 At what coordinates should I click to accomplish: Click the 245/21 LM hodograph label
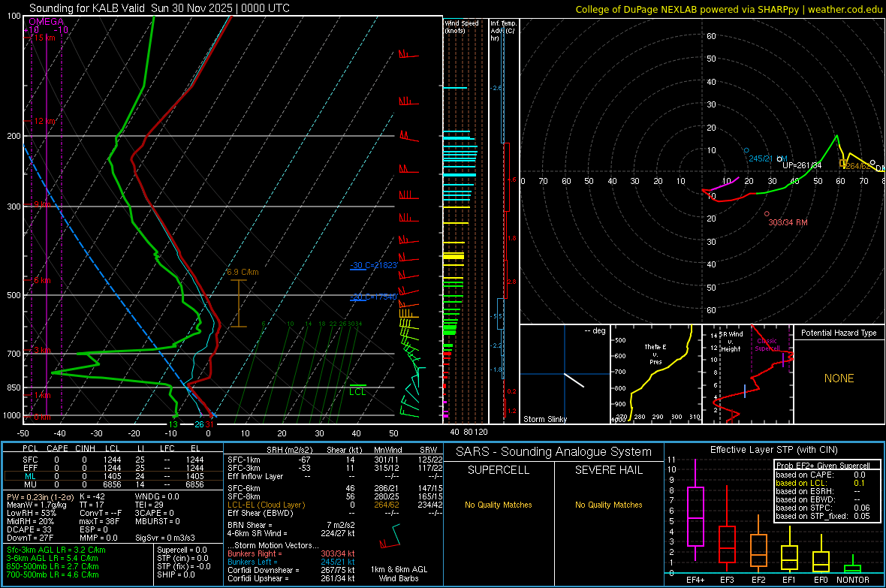tap(767, 159)
